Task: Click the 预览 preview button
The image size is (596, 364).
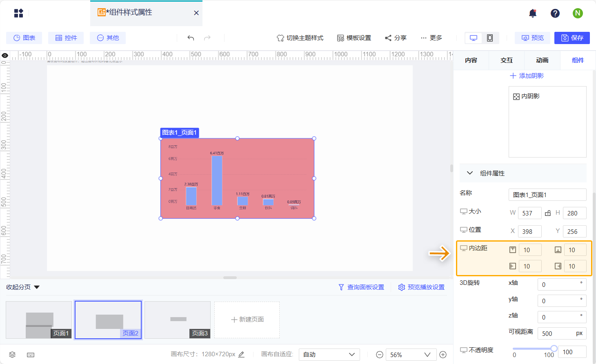Action: pyautogui.click(x=532, y=38)
